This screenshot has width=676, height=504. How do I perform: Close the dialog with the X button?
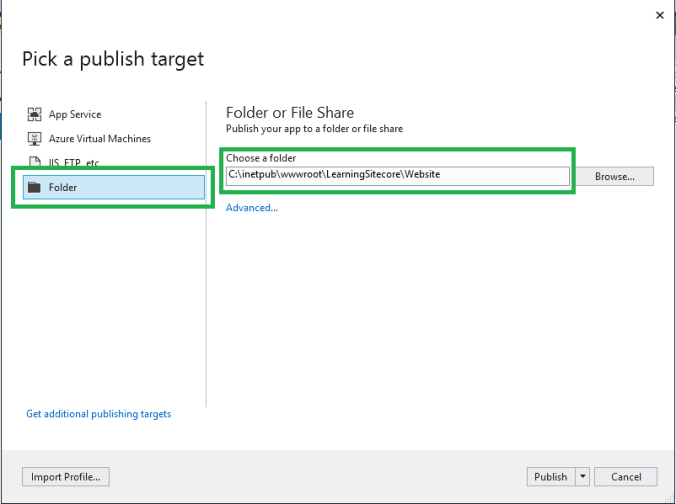[659, 15]
